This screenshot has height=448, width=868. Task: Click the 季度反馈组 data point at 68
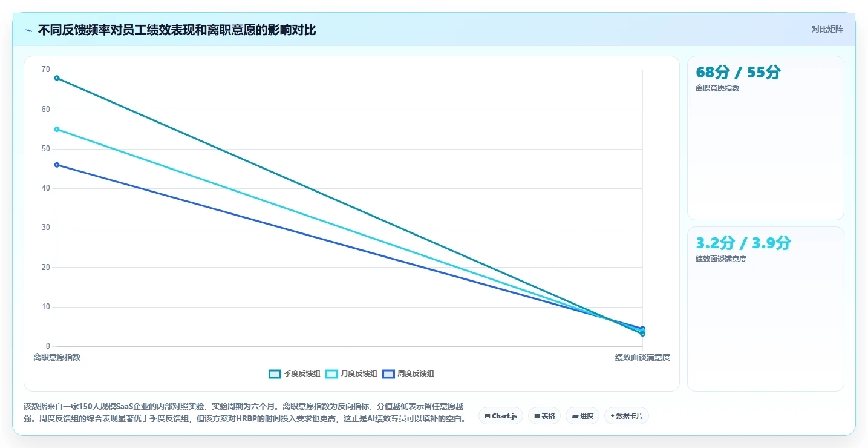point(57,77)
